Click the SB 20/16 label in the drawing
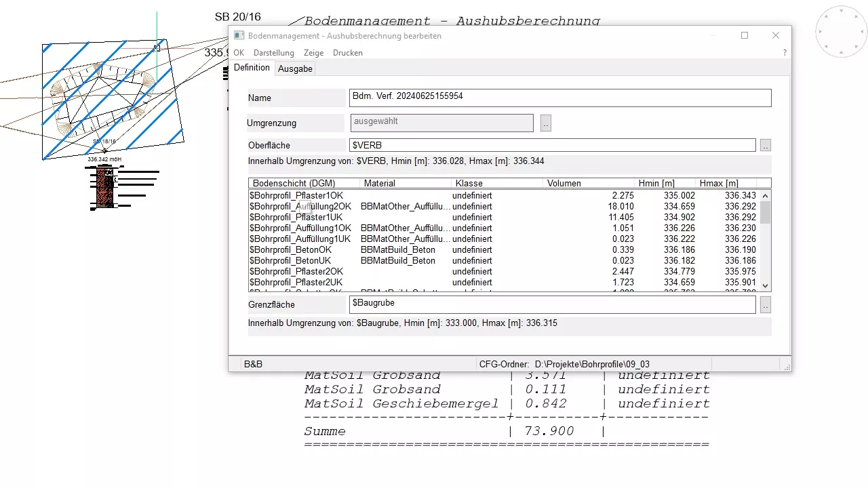The image size is (868, 488). tap(237, 17)
